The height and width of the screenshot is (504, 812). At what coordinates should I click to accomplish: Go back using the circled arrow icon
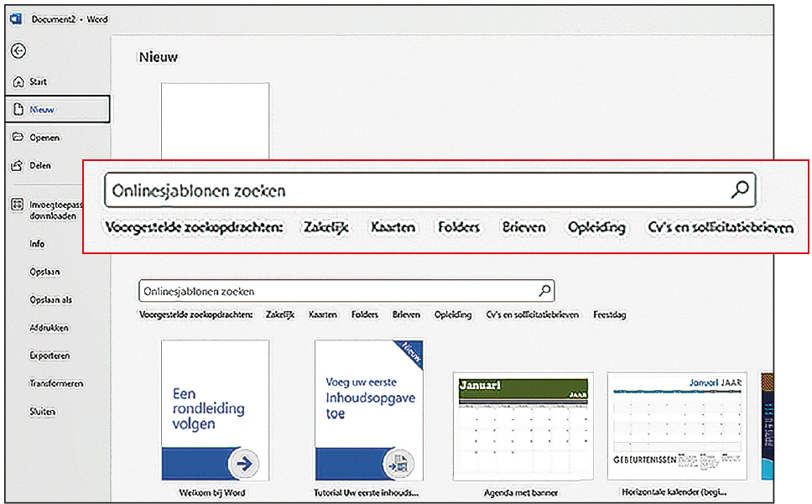pyautogui.click(x=18, y=50)
